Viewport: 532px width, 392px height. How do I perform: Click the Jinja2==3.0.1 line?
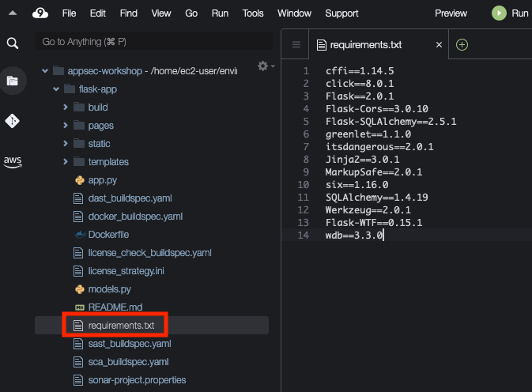tap(362, 160)
